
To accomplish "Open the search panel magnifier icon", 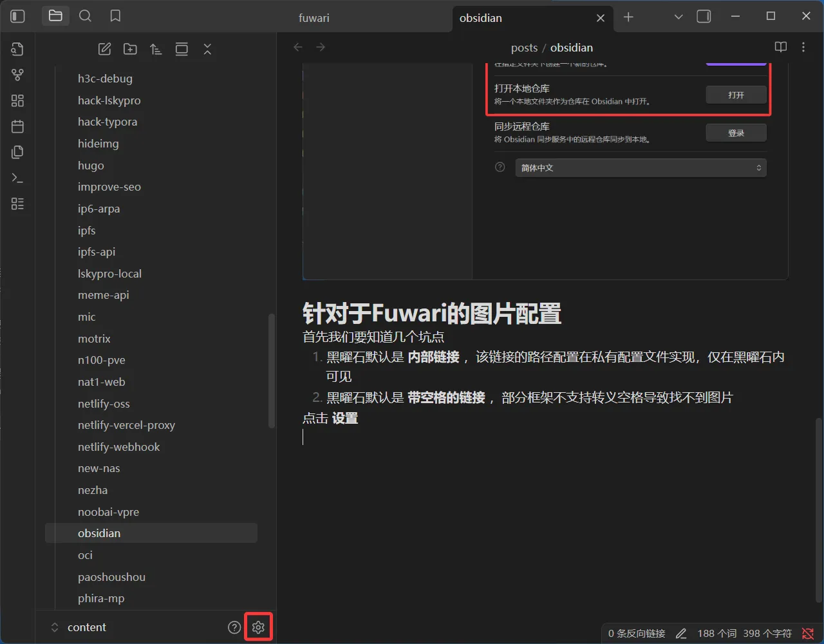I will click(85, 16).
